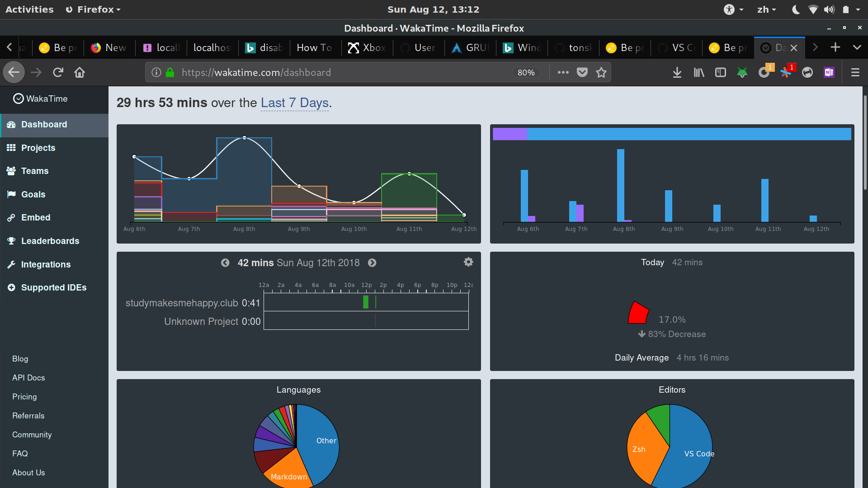Open the system status menu arrow
The width and height of the screenshot is (868, 488).
pos(858,9)
